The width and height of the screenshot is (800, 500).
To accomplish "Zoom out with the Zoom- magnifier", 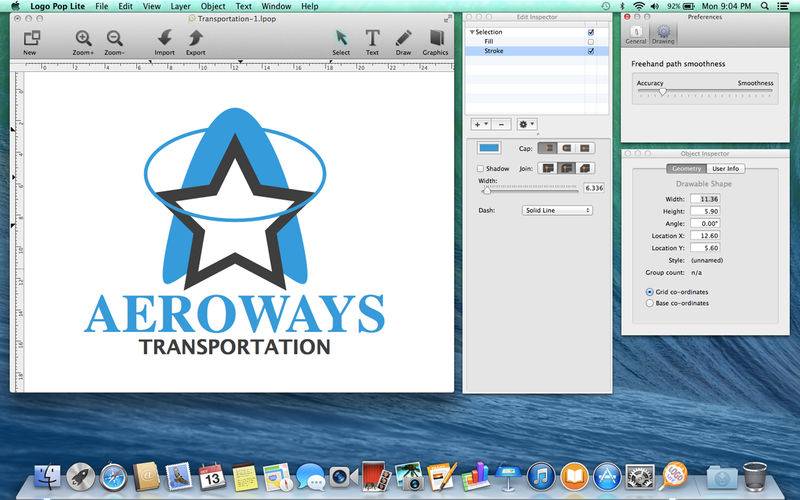I will (x=114, y=39).
